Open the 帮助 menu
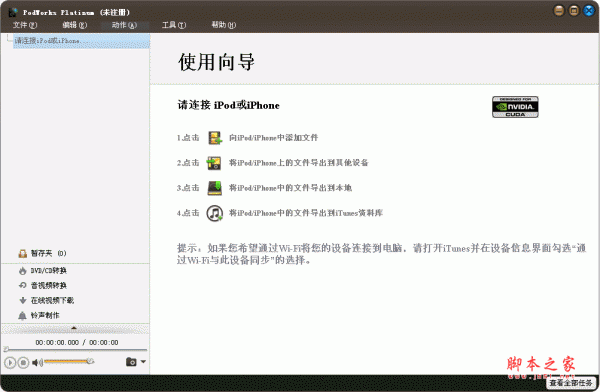 tap(223, 25)
